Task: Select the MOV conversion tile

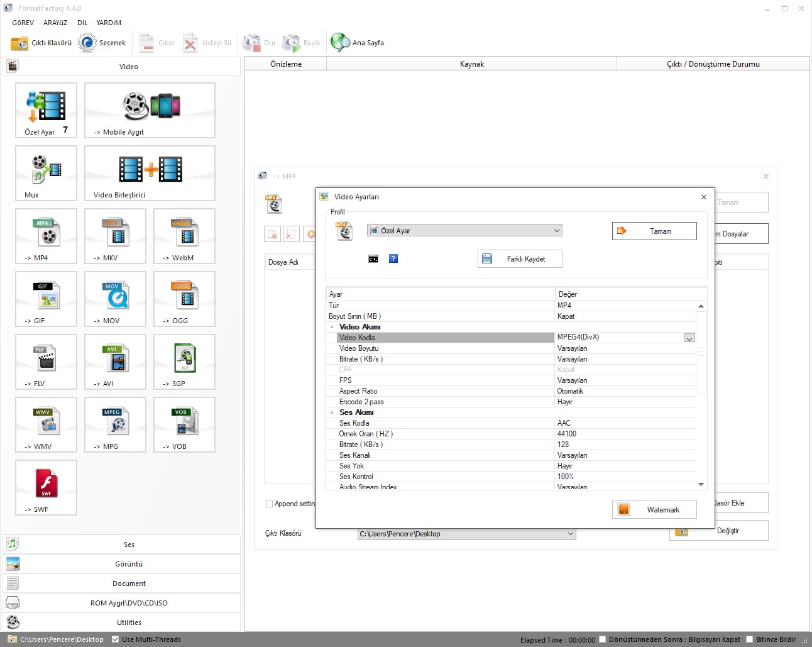Action: pyautogui.click(x=115, y=299)
